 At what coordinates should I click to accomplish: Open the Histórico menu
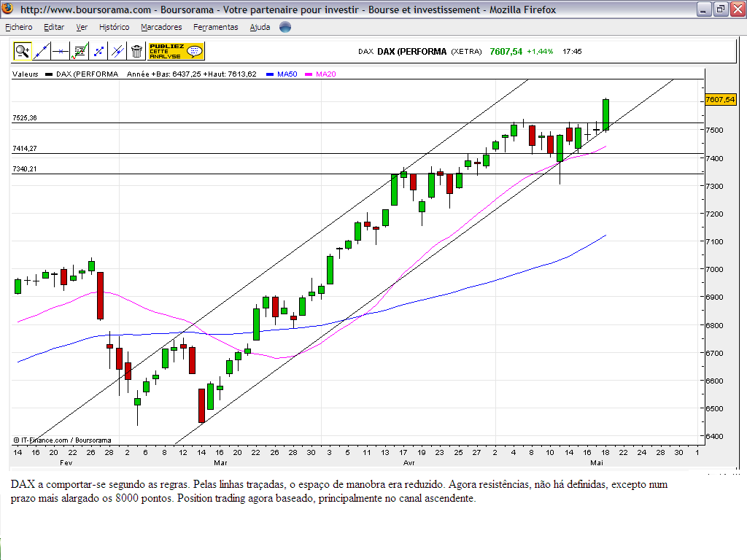pos(115,27)
